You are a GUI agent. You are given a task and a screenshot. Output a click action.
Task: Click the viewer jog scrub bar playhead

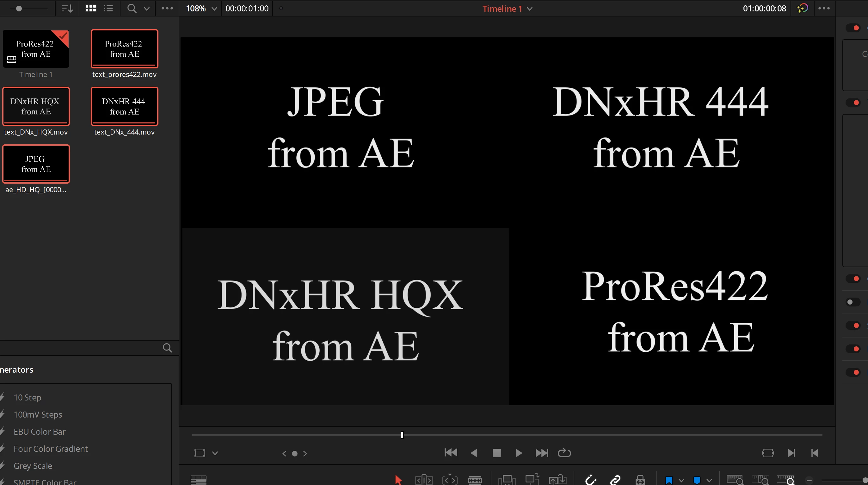(402, 435)
